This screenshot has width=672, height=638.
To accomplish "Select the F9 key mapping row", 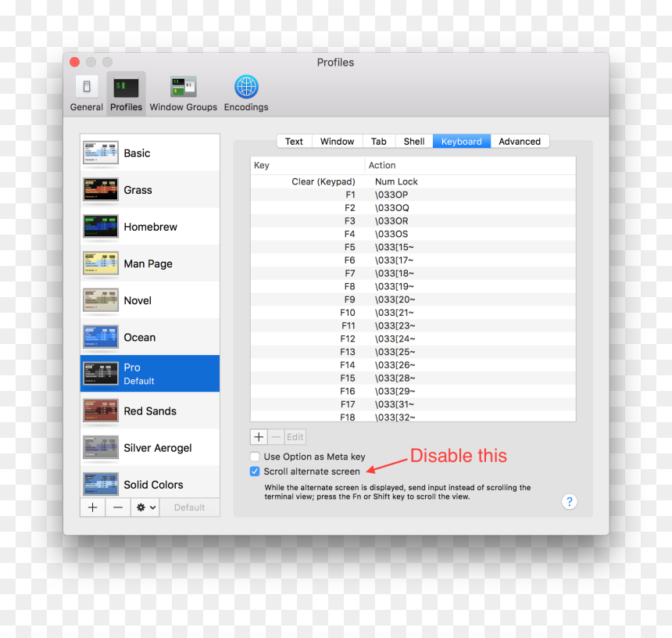I will [x=413, y=299].
